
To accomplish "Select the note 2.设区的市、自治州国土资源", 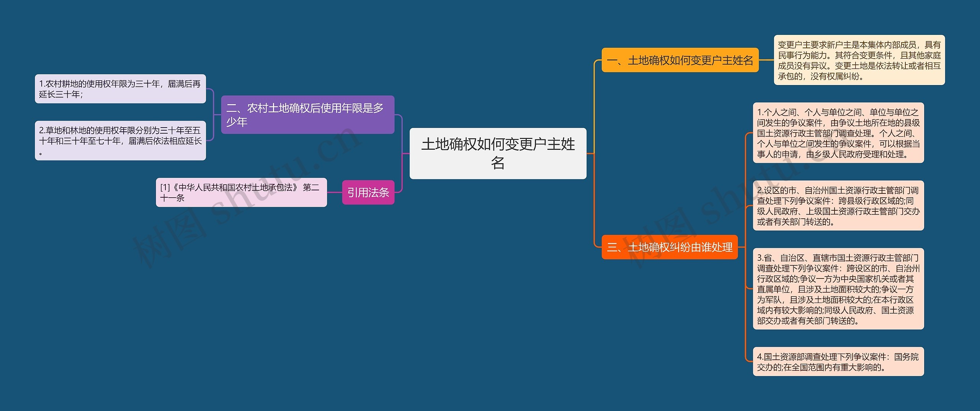I will pyautogui.click(x=838, y=206).
